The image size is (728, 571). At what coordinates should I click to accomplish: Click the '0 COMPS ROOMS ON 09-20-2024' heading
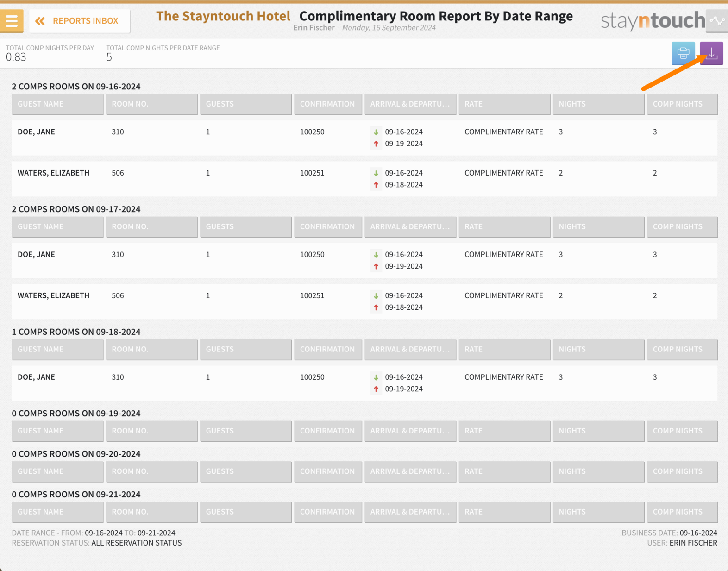coord(76,454)
